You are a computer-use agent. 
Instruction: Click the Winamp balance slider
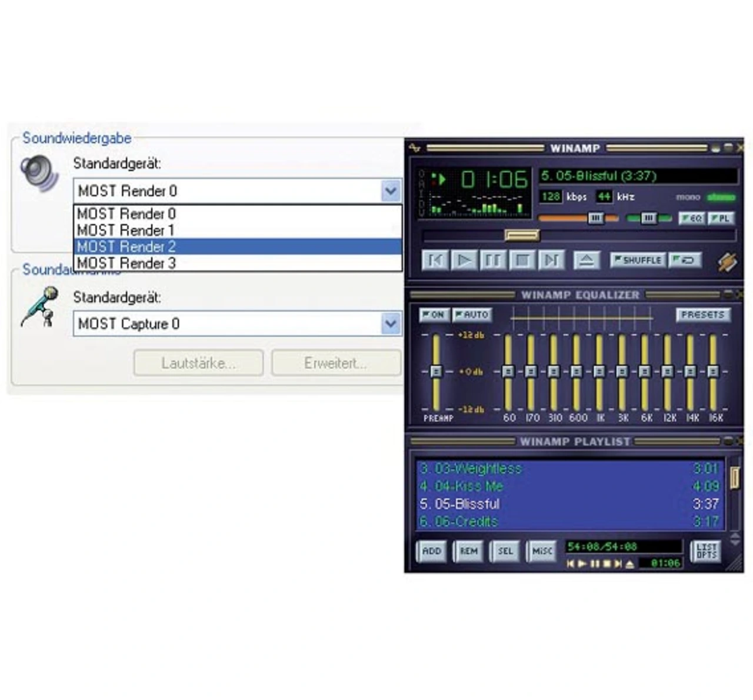[x=649, y=218]
